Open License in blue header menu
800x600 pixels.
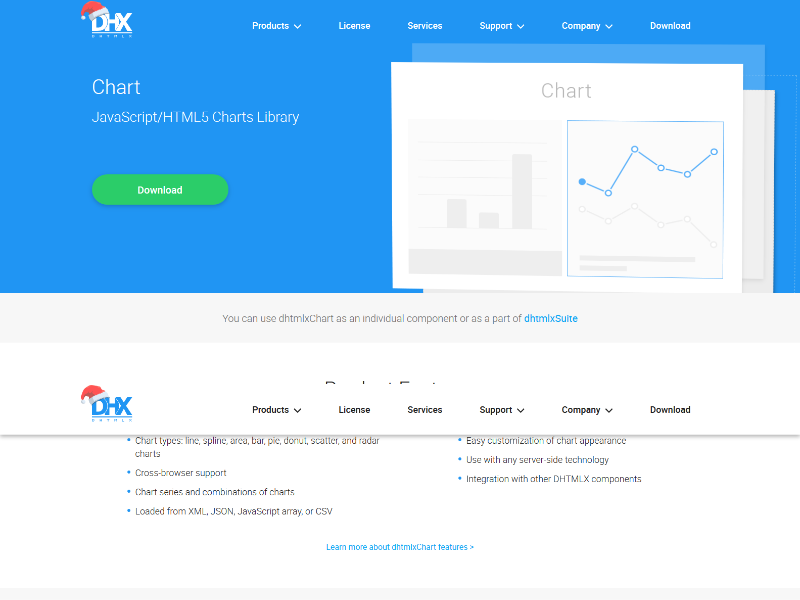coord(354,26)
